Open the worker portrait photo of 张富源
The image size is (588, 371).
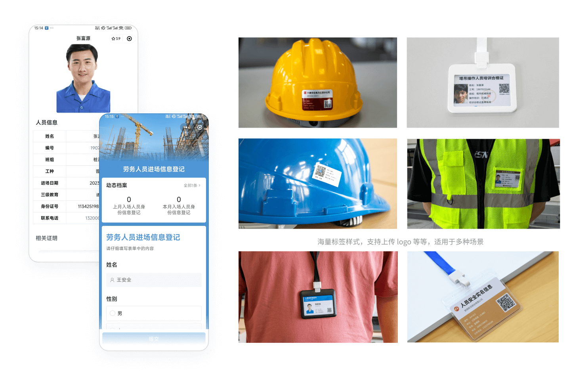[x=83, y=78]
